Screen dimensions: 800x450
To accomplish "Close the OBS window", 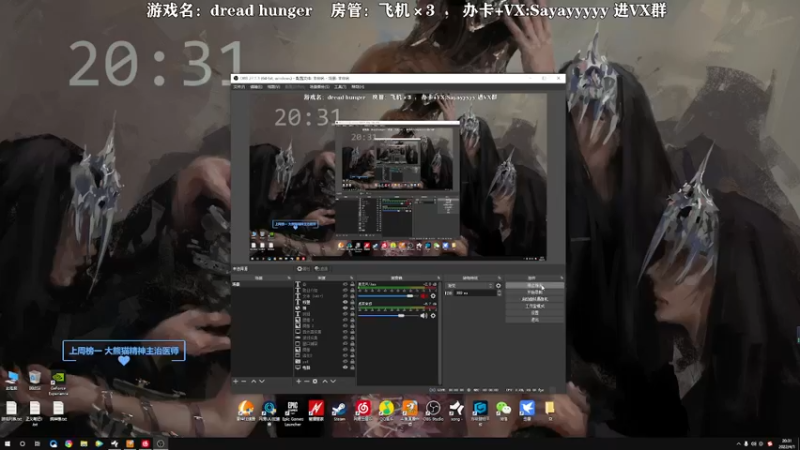I will tap(558, 78).
